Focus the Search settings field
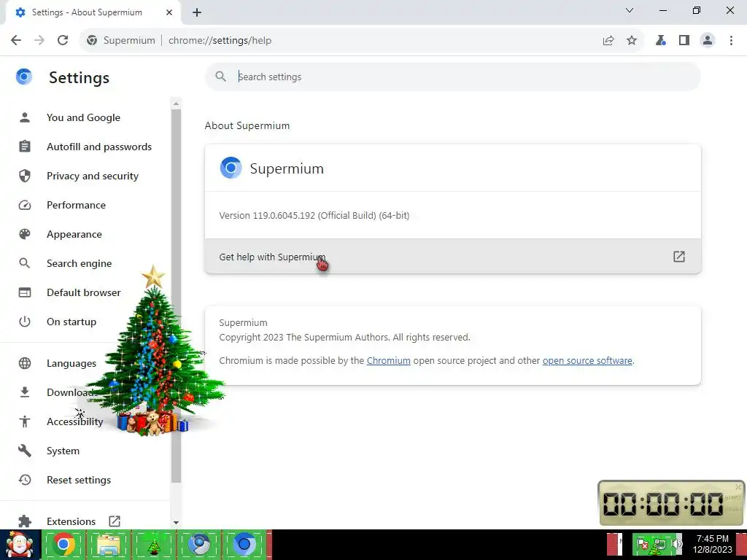 point(452,77)
